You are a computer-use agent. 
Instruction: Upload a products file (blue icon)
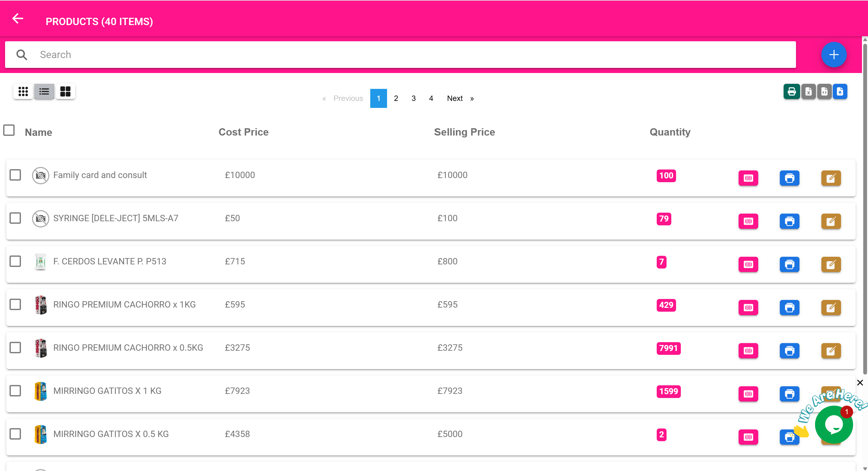pyautogui.click(x=840, y=91)
